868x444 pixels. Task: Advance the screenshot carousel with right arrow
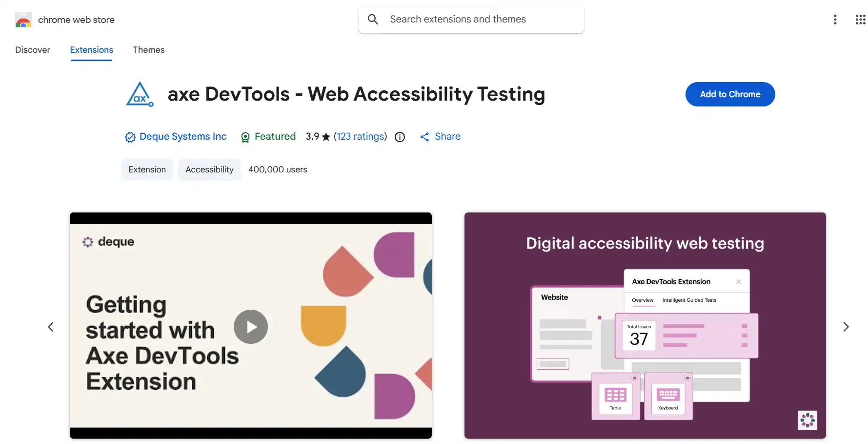pos(846,326)
